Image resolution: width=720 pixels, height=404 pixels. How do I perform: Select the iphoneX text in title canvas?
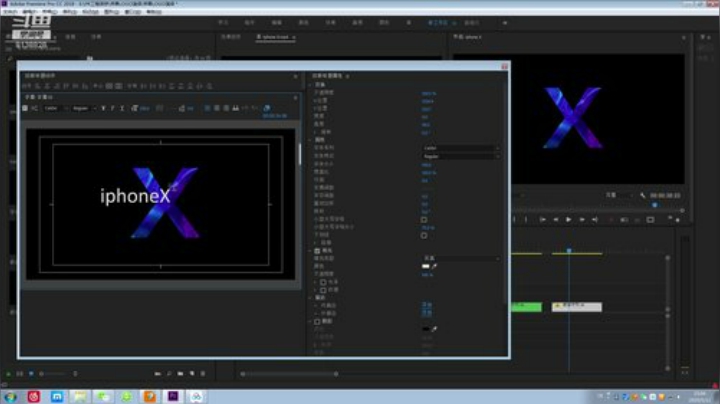pos(135,196)
